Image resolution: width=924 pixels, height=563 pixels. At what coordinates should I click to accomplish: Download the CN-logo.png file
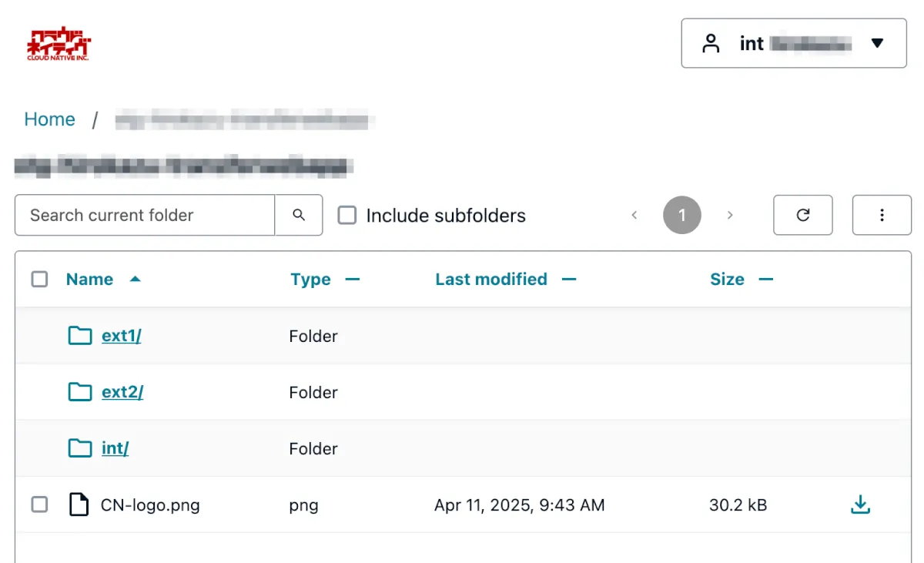860,505
